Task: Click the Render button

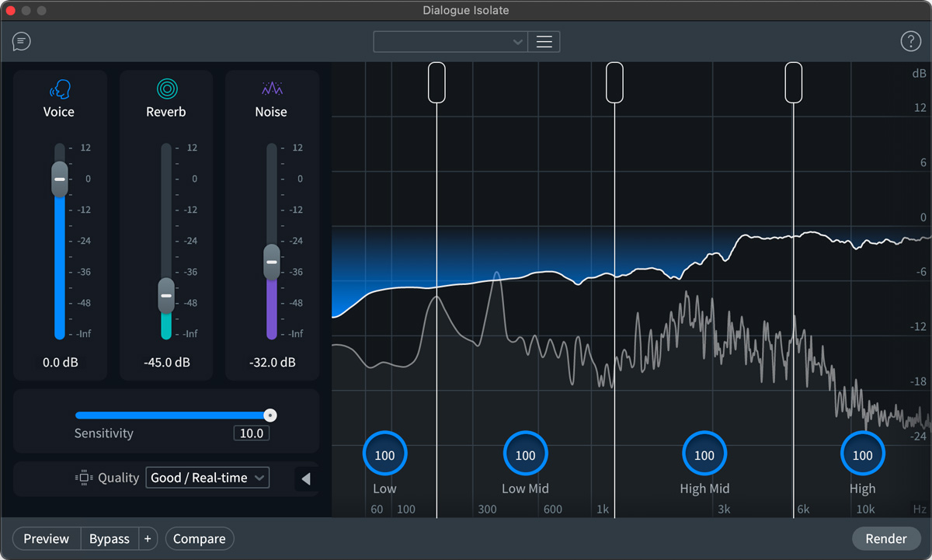Action: (x=886, y=539)
